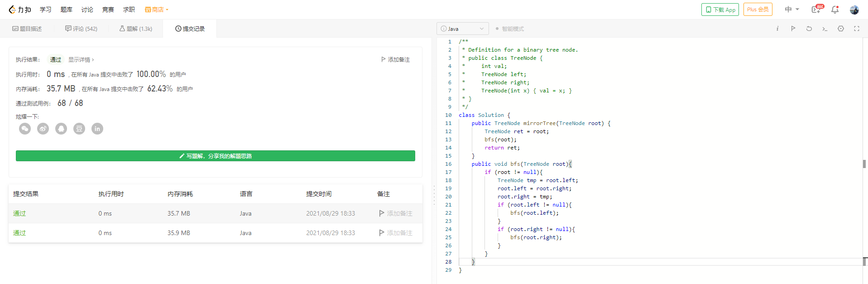Share result to QQ
Image resolution: width=868 pixels, height=284 pixels.
61,129
